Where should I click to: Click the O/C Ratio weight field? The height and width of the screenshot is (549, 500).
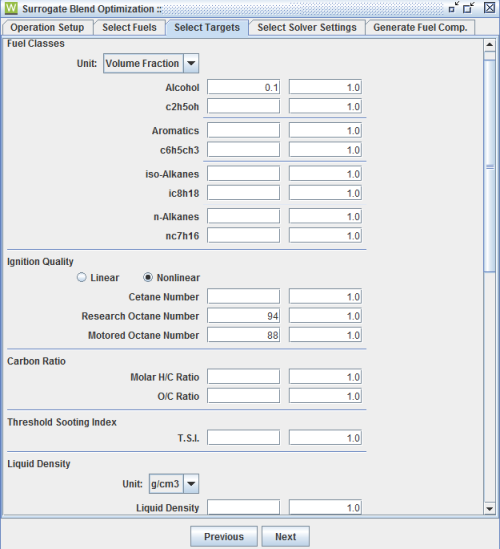[325, 396]
